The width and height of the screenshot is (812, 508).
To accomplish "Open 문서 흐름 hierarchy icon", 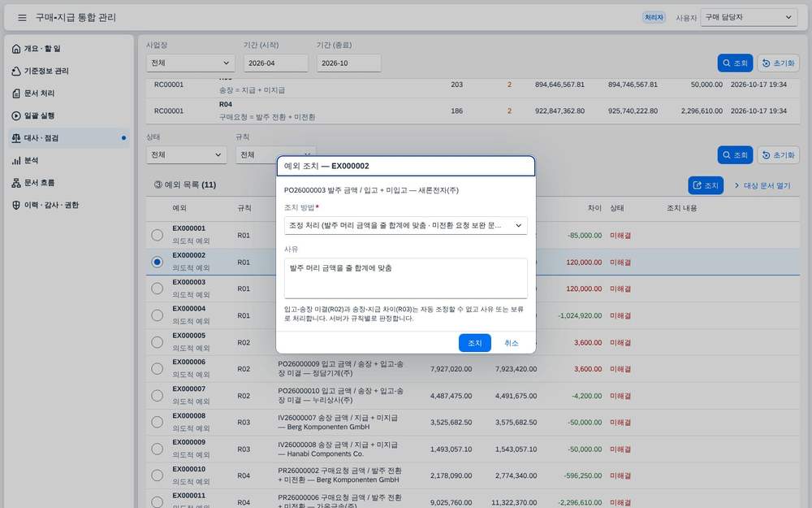I will pyautogui.click(x=16, y=182).
